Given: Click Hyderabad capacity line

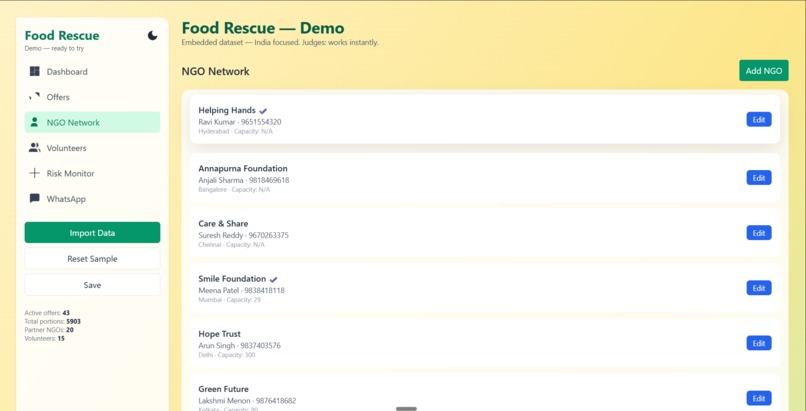Looking at the screenshot, I should point(235,132).
